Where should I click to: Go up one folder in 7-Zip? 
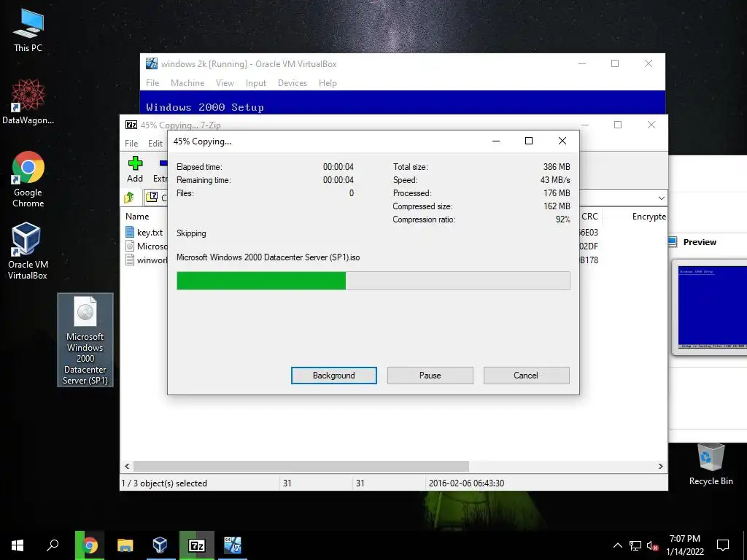point(129,197)
